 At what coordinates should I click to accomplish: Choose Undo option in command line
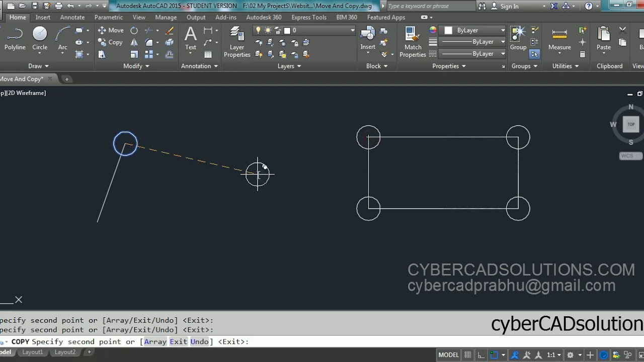[199, 341]
